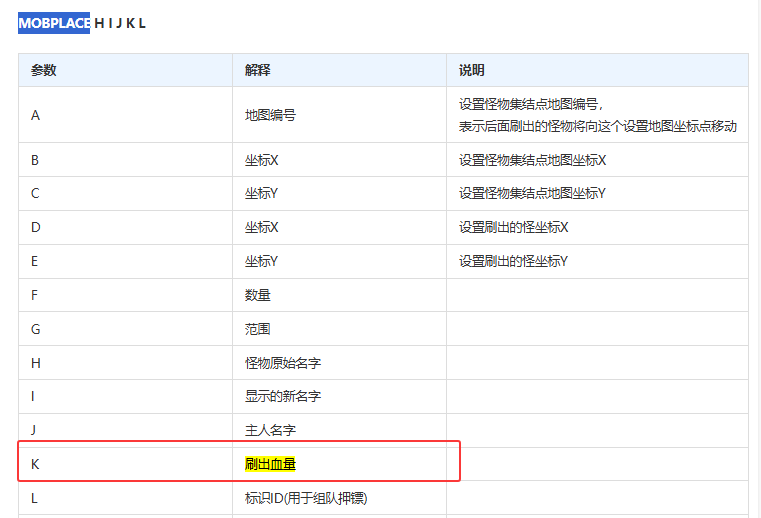Screen dimensions: 761x518
Task: Click the 设置刷出的怪坐标Y description
Action: pos(513,262)
